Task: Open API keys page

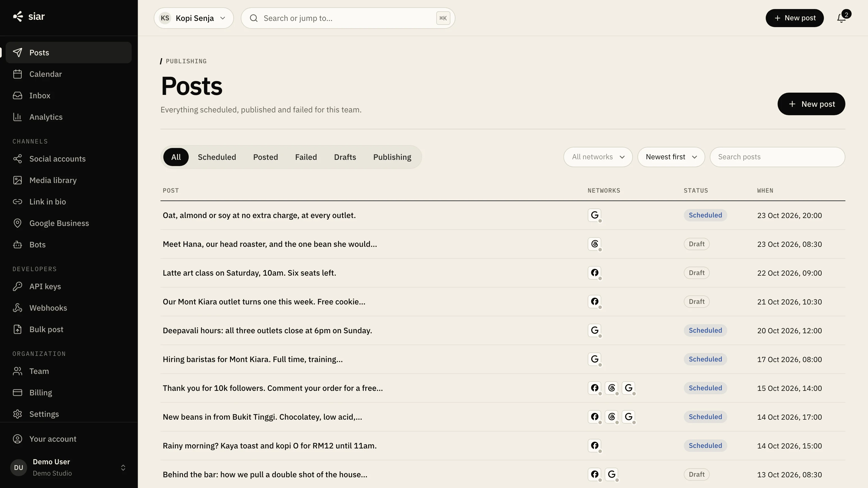Action: (x=68, y=286)
